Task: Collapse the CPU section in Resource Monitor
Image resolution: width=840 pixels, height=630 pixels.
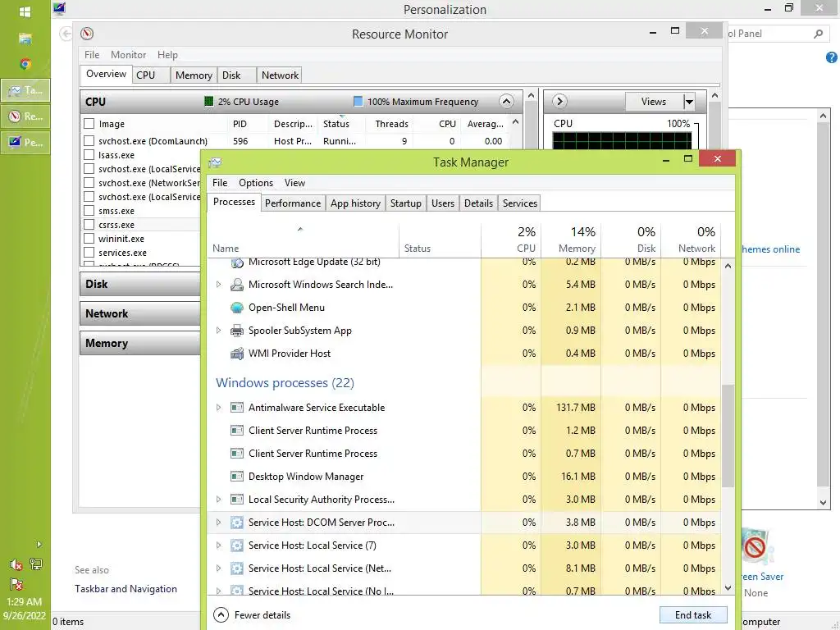Action: coord(506,101)
